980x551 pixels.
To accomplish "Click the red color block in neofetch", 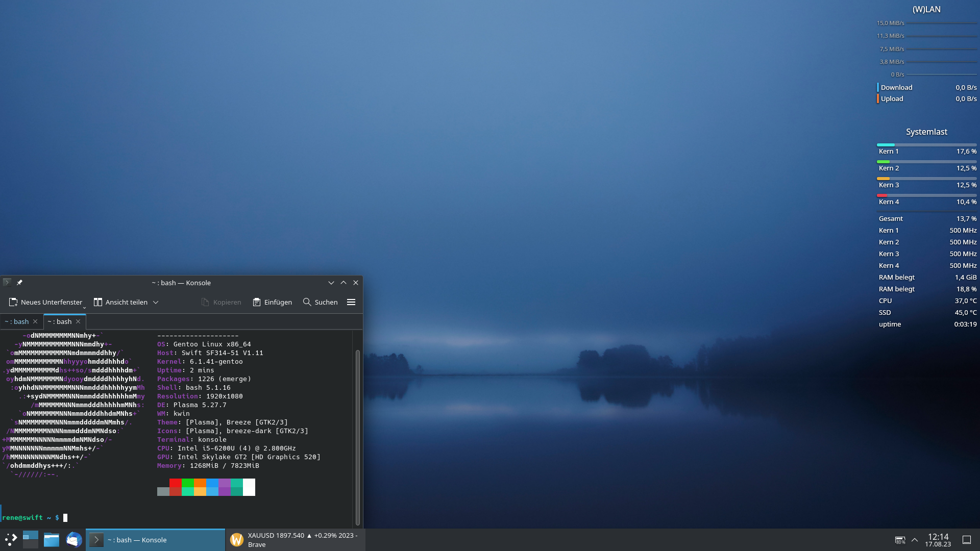I will click(175, 483).
